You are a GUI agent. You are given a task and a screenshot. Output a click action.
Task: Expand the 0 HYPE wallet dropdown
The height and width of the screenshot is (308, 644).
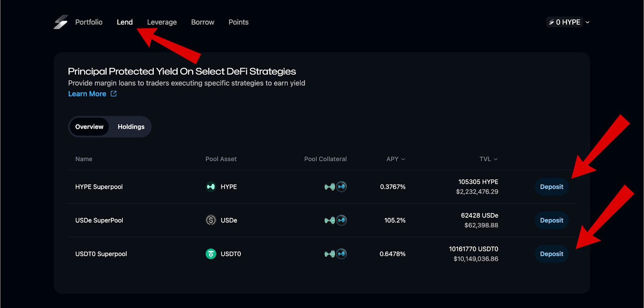click(x=568, y=22)
